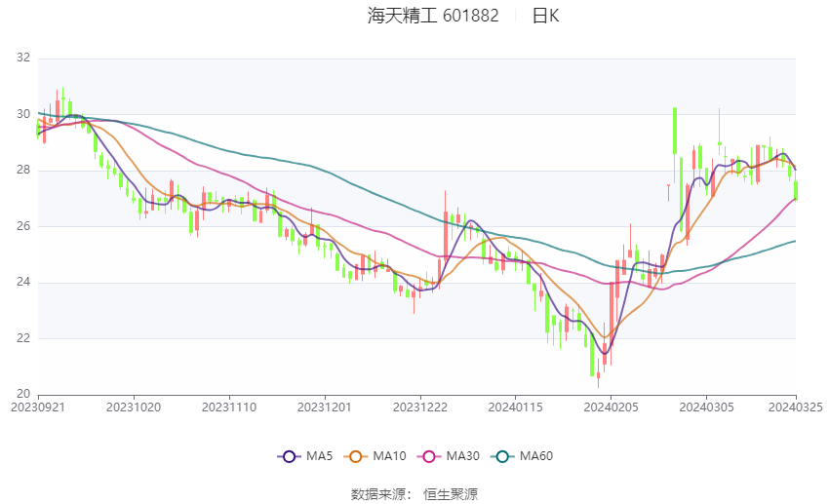Hide the MA10 series via its text label
The height and width of the screenshot is (504, 829).
[x=389, y=456]
